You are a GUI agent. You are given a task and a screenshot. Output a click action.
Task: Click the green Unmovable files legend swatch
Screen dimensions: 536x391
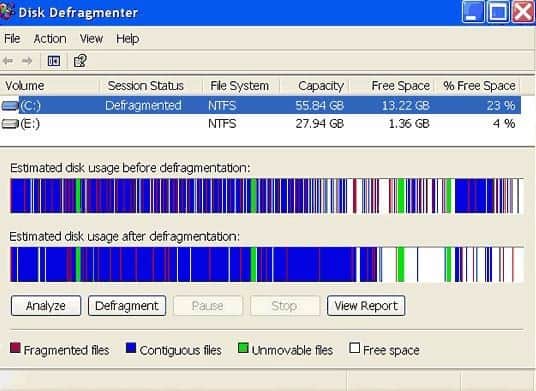pos(243,348)
